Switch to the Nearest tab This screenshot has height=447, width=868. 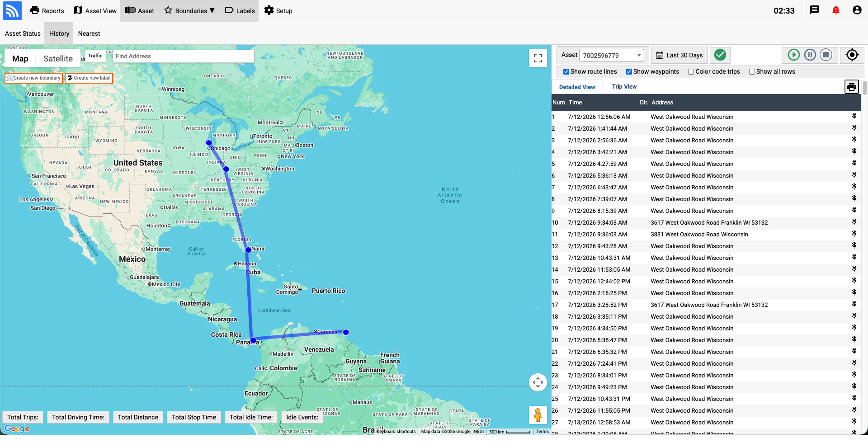89,33
